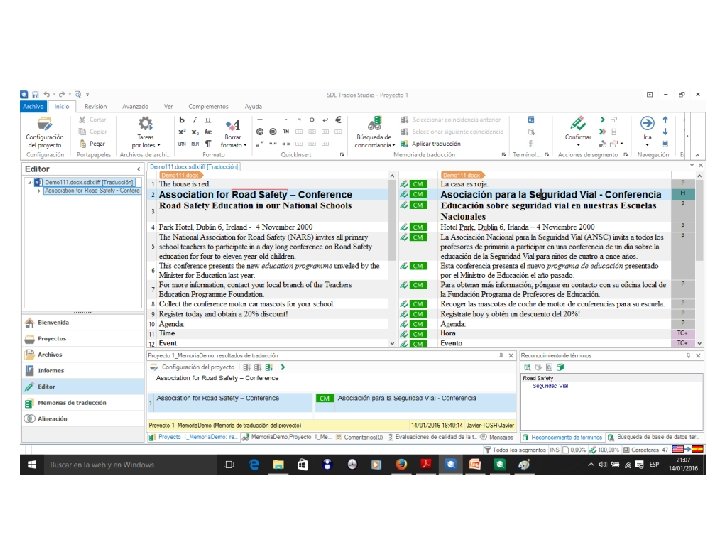The width and height of the screenshot is (720, 540).
Task: Select the Association for Road Safety tree item
Action: coord(92,190)
